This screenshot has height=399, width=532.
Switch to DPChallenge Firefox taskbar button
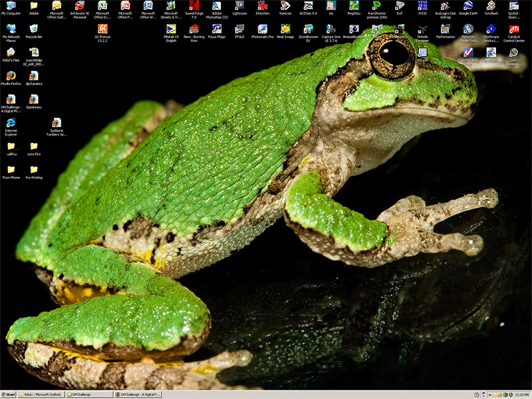coord(138,394)
